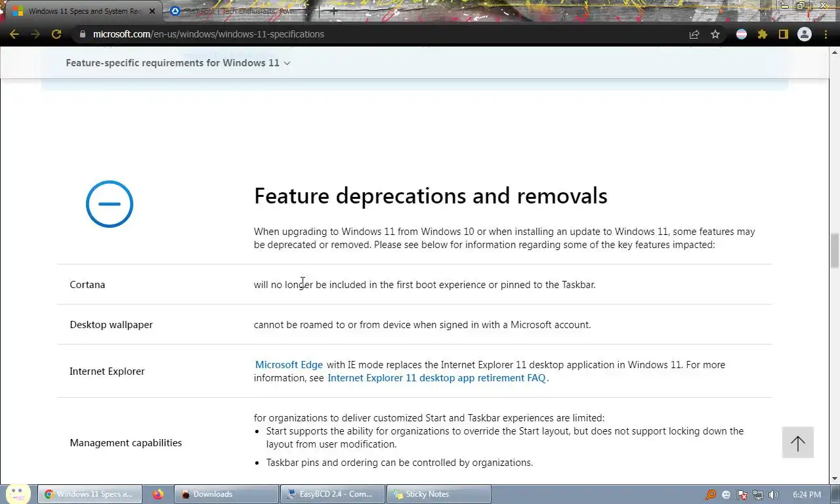Reload the Microsoft specifications page
The height and width of the screenshot is (504, 840).
point(56,34)
